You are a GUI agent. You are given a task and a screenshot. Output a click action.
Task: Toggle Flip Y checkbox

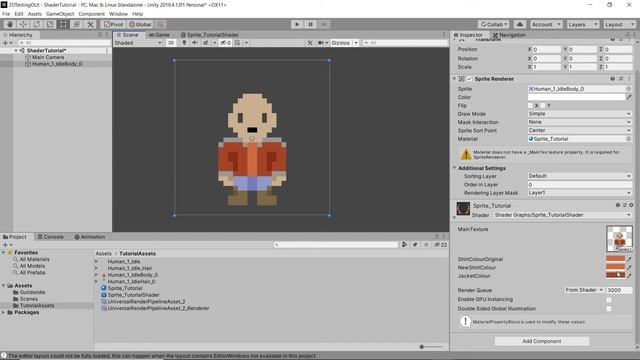[x=543, y=106]
